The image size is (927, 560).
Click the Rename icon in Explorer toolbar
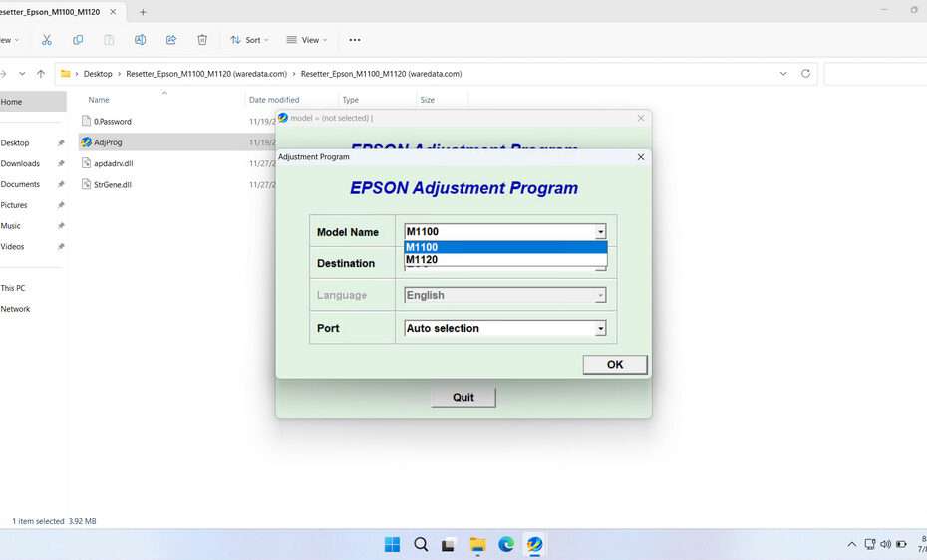[141, 40]
